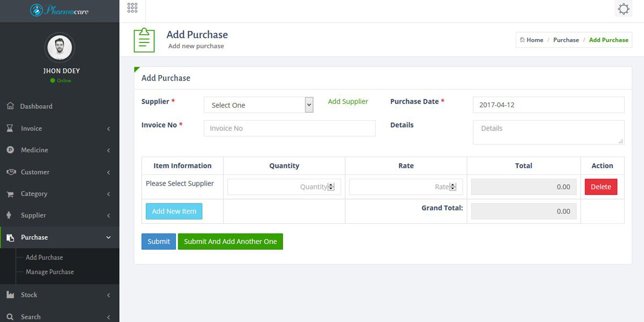Click the Add Supplier link
Image resolution: width=644 pixels, height=322 pixels.
pyautogui.click(x=348, y=101)
